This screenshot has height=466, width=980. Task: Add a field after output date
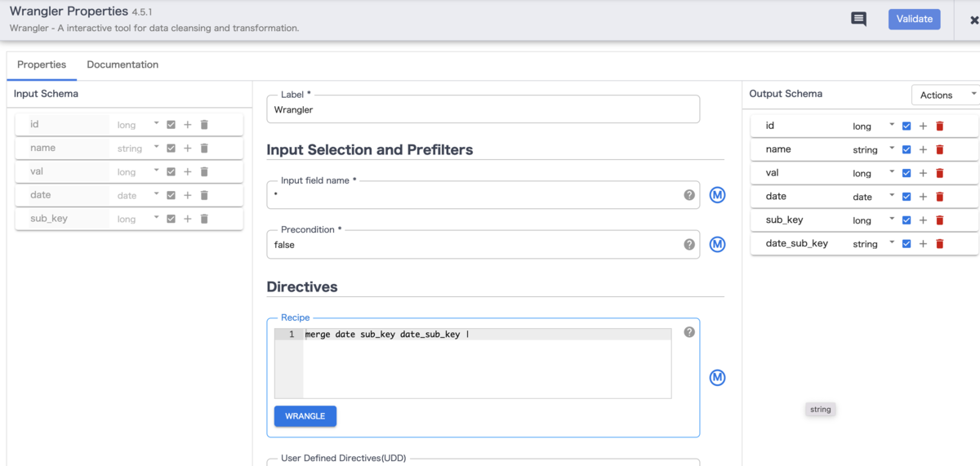click(x=923, y=197)
